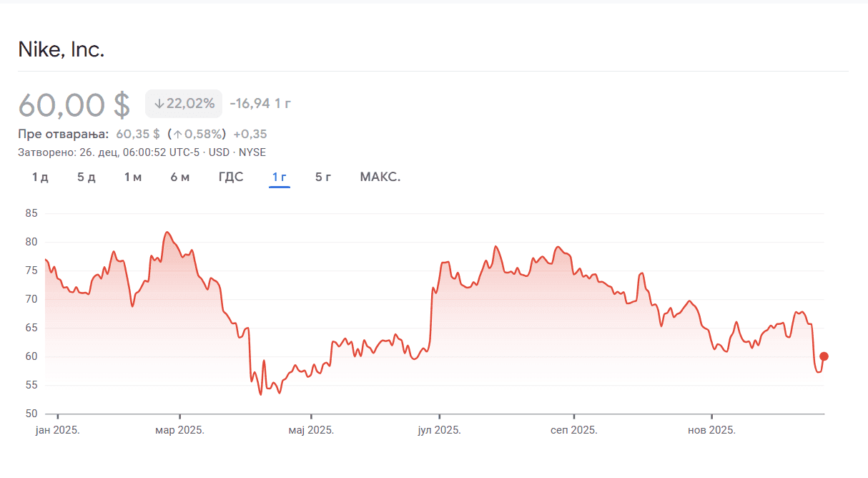
Task: Open the 1 м chart range
Action: (133, 177)
